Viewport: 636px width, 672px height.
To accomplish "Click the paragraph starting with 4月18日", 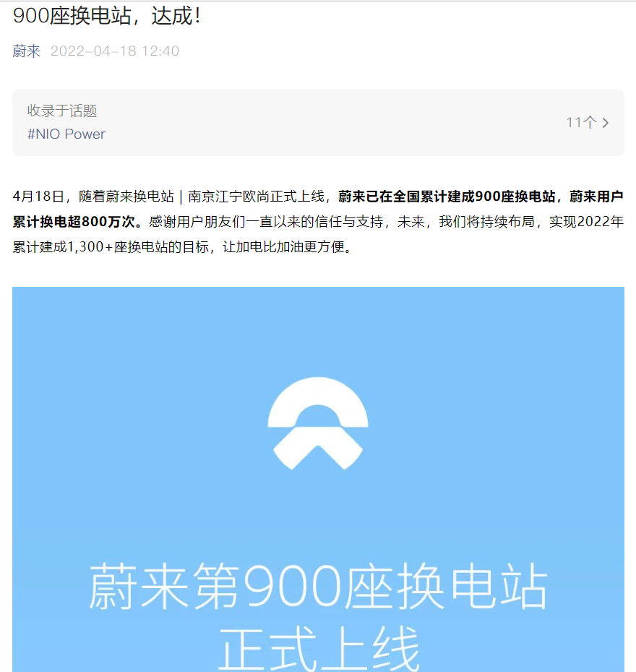I will coord(318,222).
